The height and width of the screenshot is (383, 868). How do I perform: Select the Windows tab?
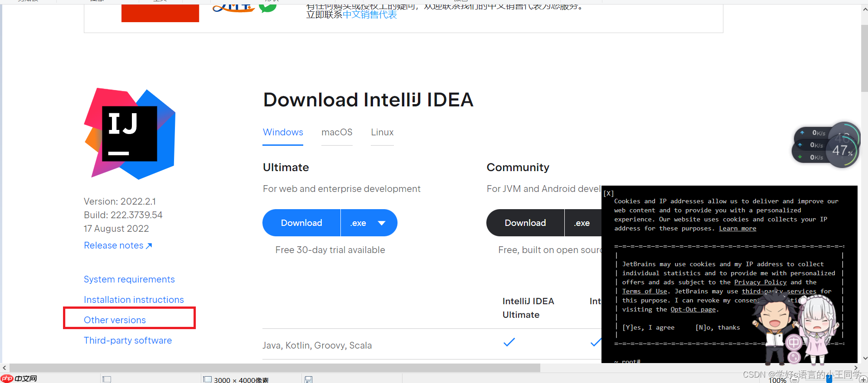click(x=283, y=132)
